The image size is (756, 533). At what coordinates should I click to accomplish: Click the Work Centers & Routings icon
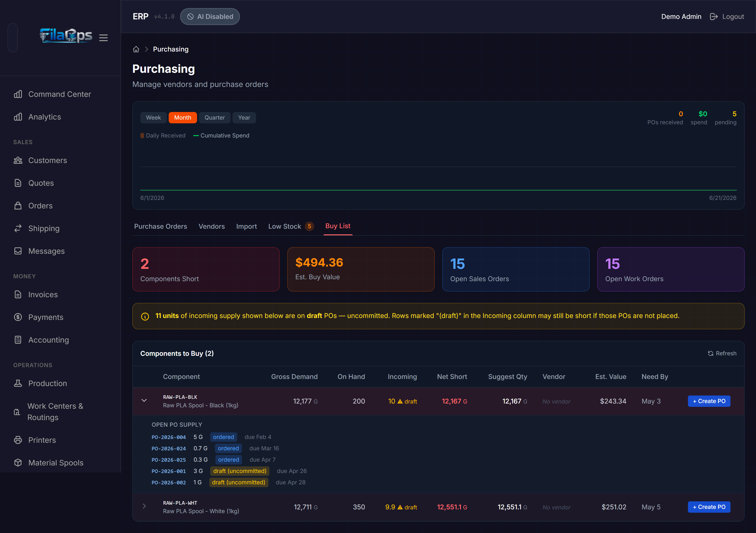click(x=17, y=412)
